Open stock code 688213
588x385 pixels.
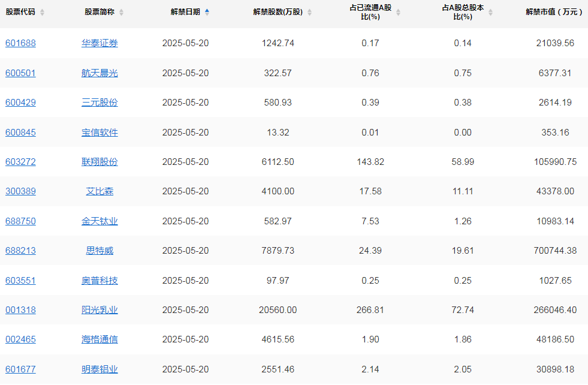coord(20,251)
